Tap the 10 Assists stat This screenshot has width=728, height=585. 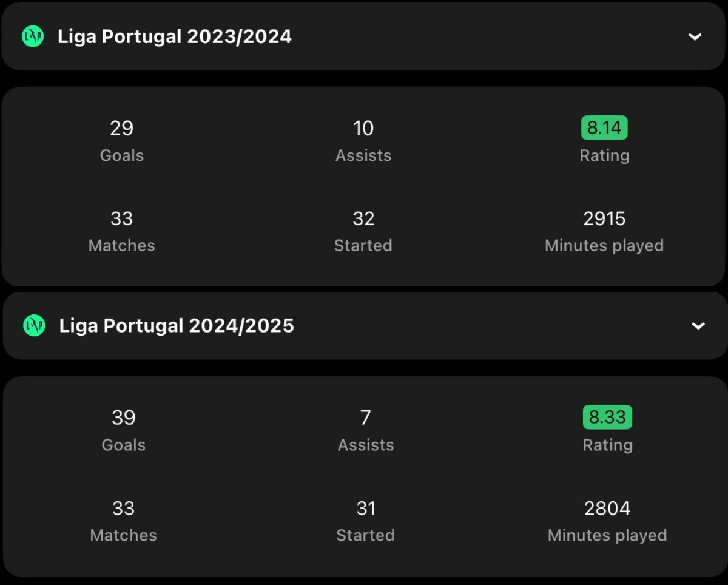coord(363,141)
